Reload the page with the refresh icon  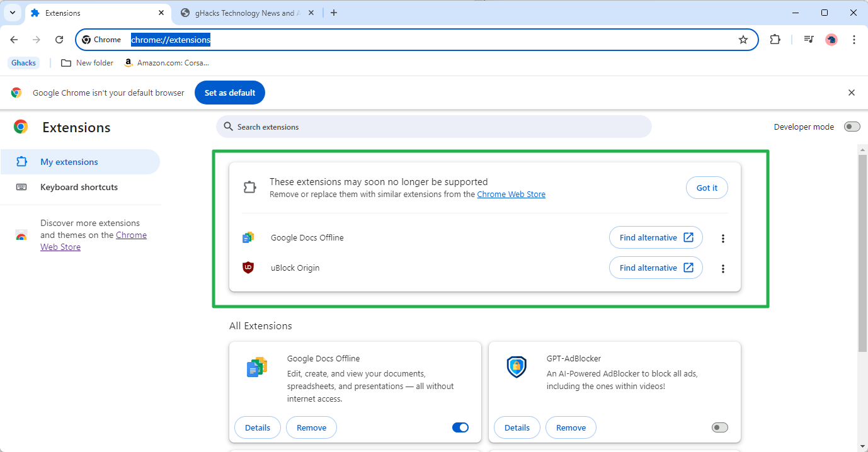point(59,40)
